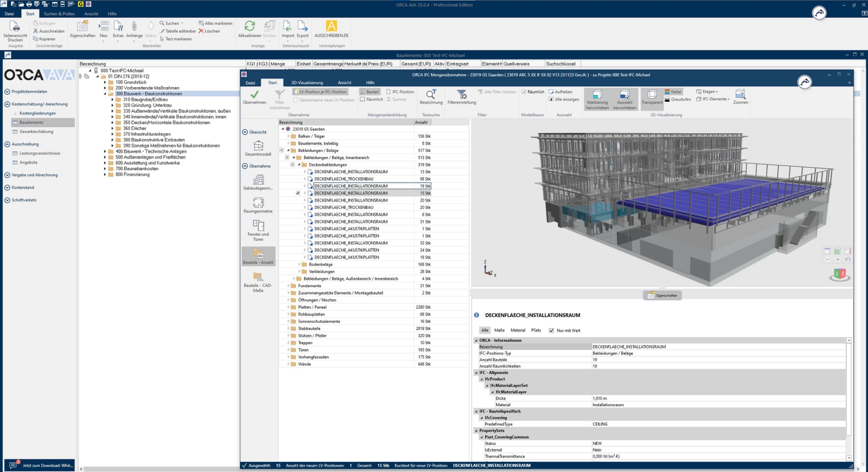Click the green Übernehmen checkmark icon
This screenshot has width=868, height=472.
coord(254,94)
